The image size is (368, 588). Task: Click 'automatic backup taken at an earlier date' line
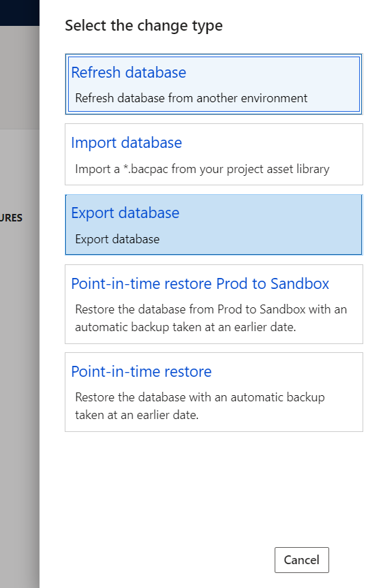pyautogui.click(x=185, y=327)
